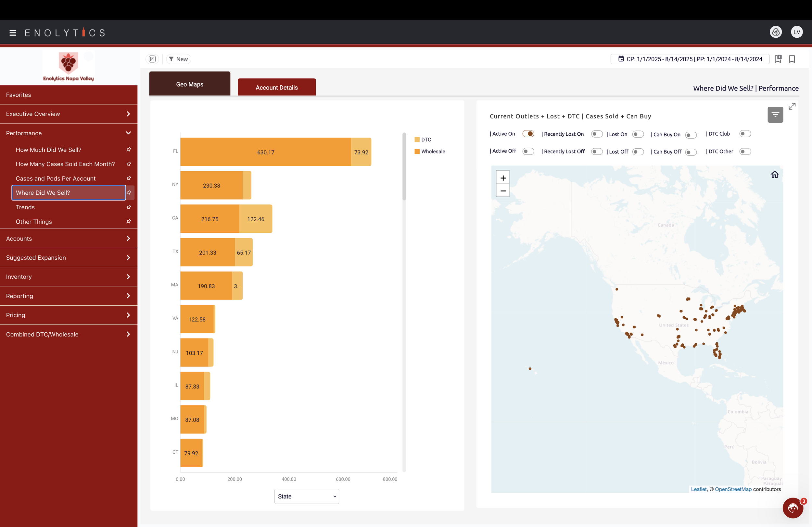Screen dimensions: 812x527
Task: Open How Much Did We Sell? page
Action: 48,150
